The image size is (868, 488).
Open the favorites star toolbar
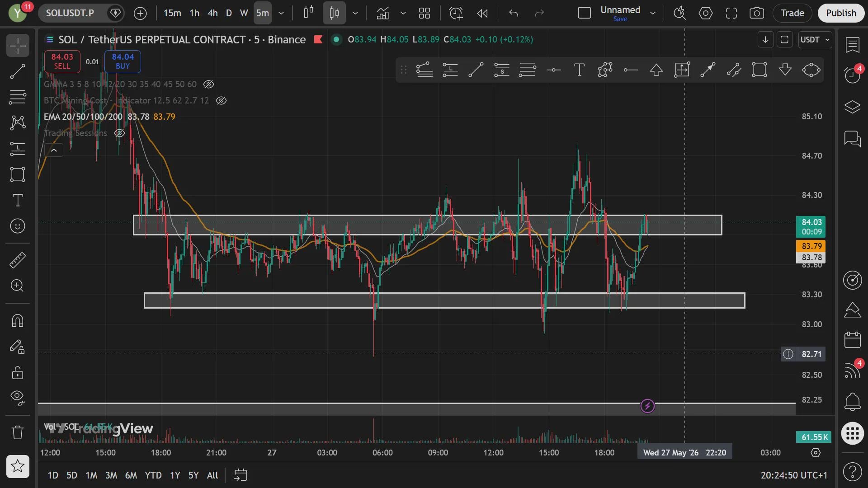18,466
